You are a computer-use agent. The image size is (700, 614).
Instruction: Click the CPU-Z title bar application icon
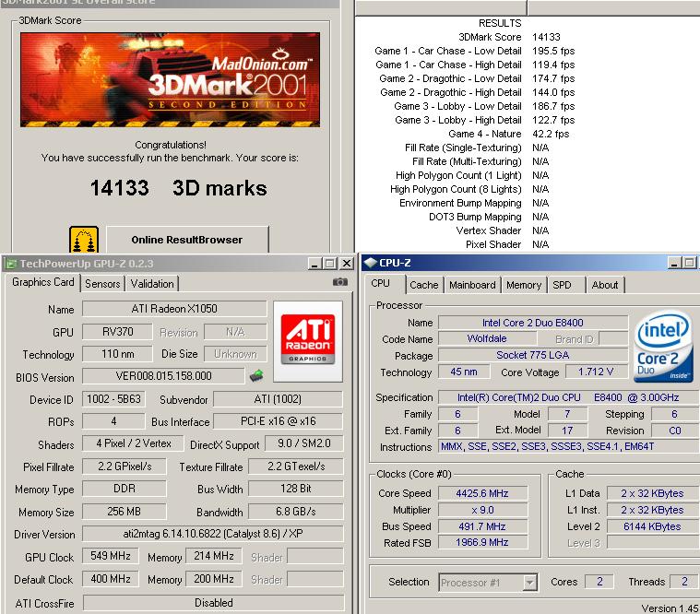[370, 263]
